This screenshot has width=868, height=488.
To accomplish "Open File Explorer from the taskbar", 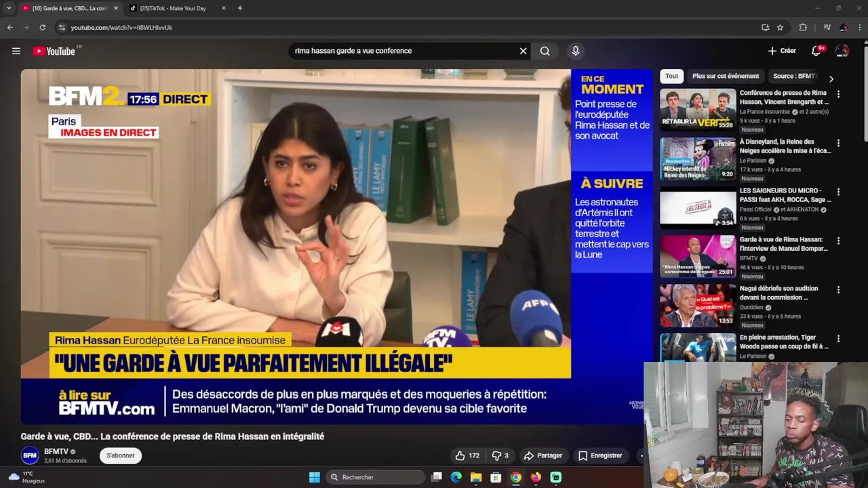I will coord(476,477).
